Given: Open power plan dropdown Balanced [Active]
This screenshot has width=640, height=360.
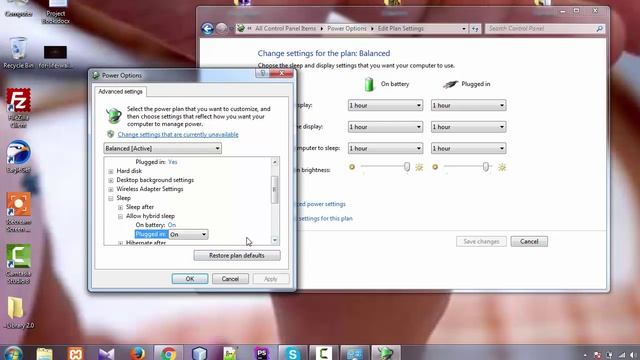Looking at the screenshot, I should pyautogui.click(x=162, y=148).
